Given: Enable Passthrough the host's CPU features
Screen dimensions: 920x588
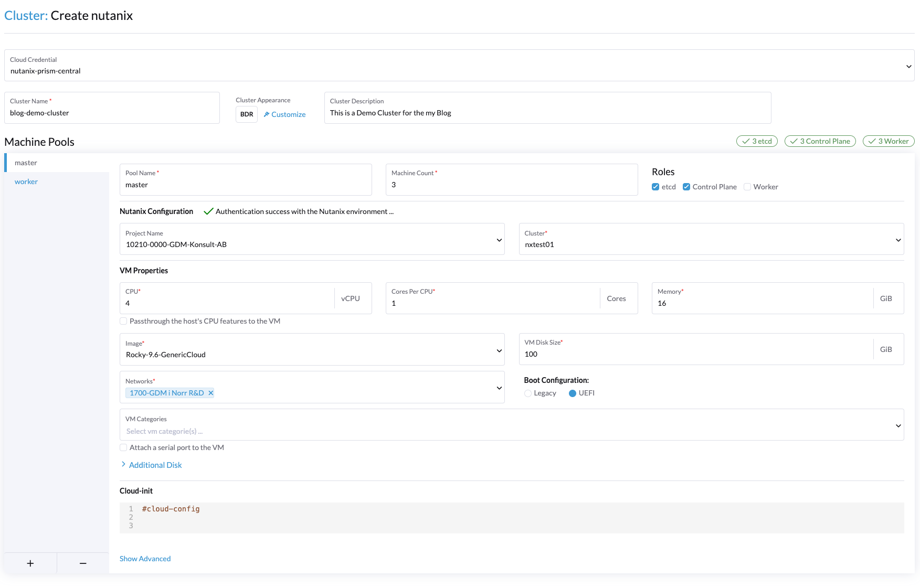Looking at the screenshot, I should coord(123,321).
